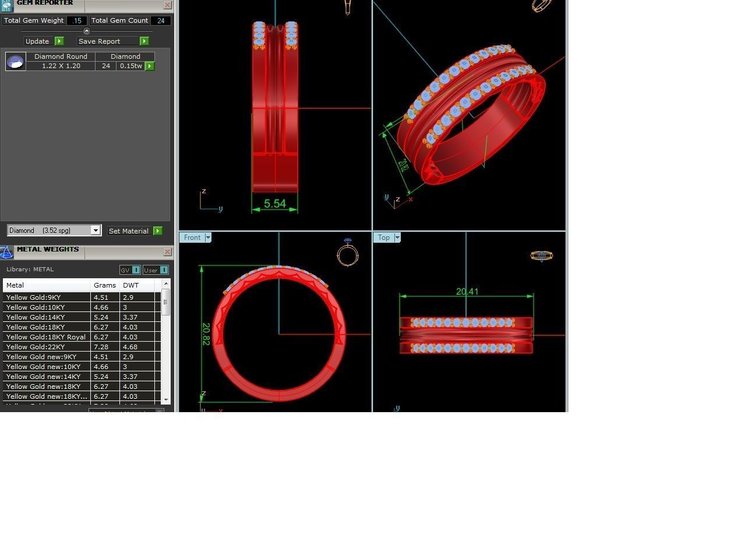
Task: Click the metal list scrollbar thumb
Action: 166,302
